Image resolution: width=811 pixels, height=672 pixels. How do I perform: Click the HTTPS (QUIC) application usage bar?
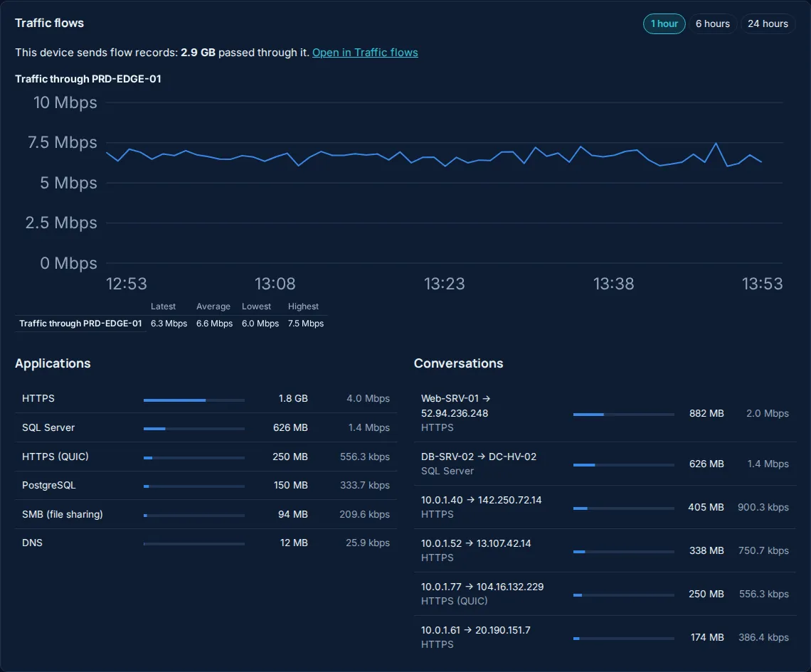pyautogui.click(x=194, y=457)
